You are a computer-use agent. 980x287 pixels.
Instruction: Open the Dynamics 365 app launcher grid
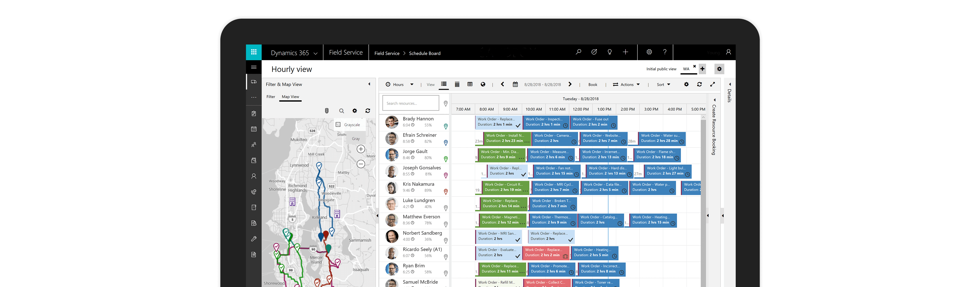point(253,52)
